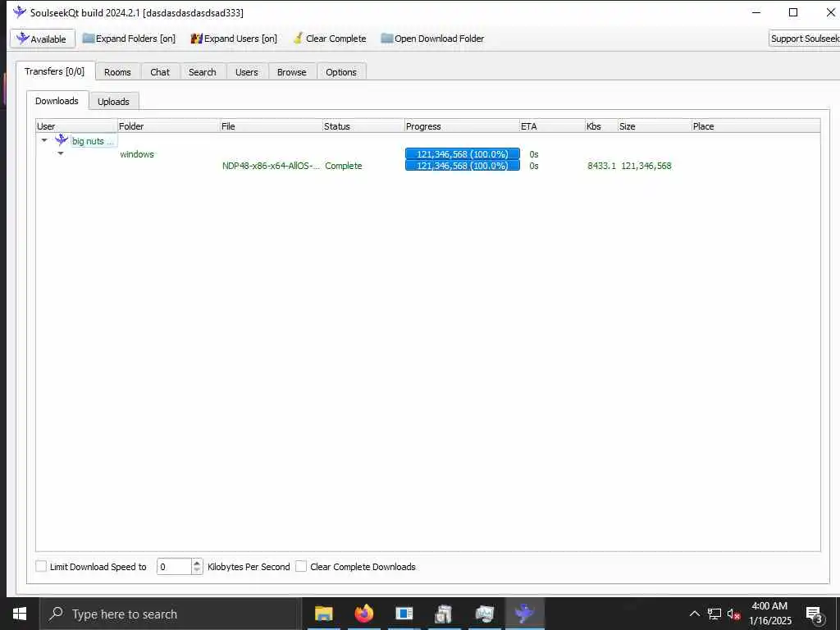This screenshot has width=840, height=630.
Task: Toggle Expand Folders [on] button
Action: tap(129, 39)
